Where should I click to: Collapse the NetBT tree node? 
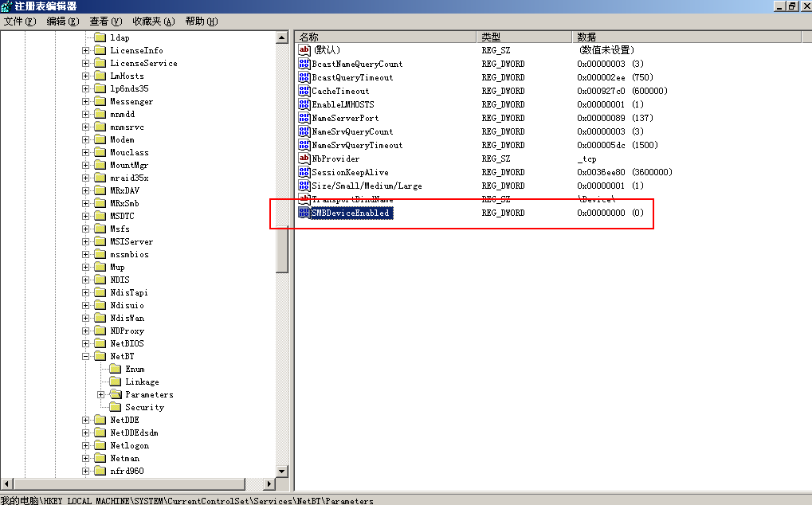pyautogui.click(x=85, y=356)
